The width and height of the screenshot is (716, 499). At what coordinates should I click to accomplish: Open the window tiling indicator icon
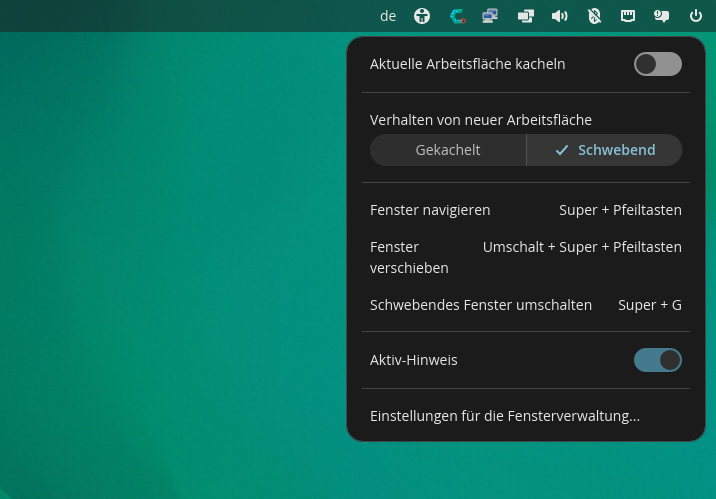(x=526, y=16)
